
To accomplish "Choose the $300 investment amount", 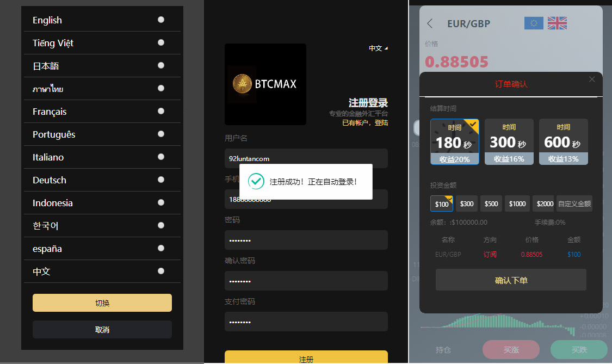I will point(466,204).
